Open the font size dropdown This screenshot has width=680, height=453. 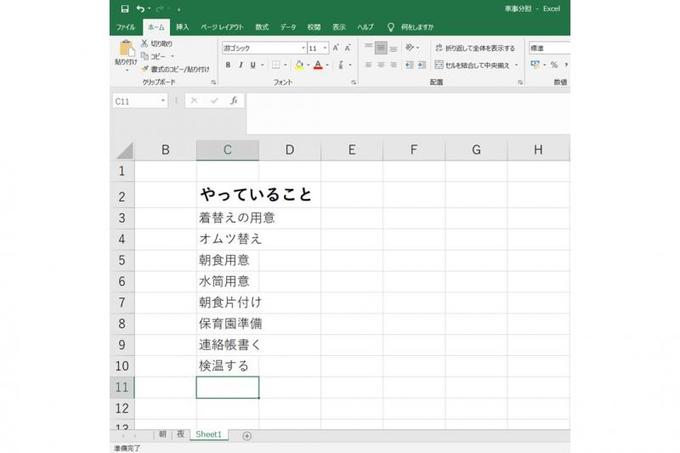tap(325, 48)
